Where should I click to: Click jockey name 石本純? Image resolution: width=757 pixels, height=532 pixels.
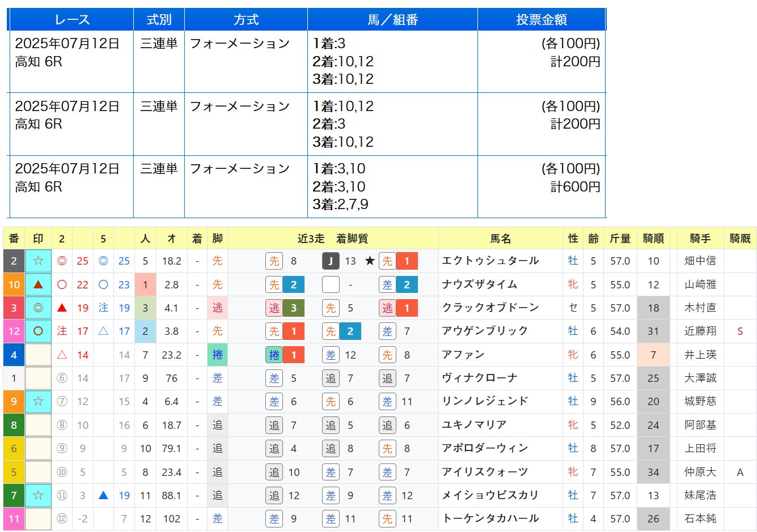pyautogui.click(x=700, y=518)
